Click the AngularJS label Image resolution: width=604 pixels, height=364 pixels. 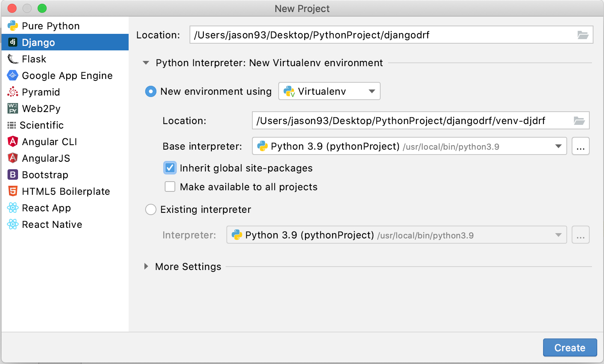coord(46,158)
